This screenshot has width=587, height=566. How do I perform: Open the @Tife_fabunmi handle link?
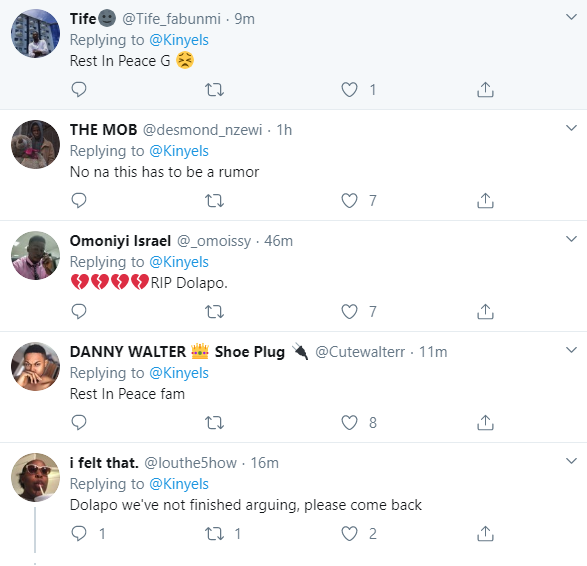coord(171,19)
